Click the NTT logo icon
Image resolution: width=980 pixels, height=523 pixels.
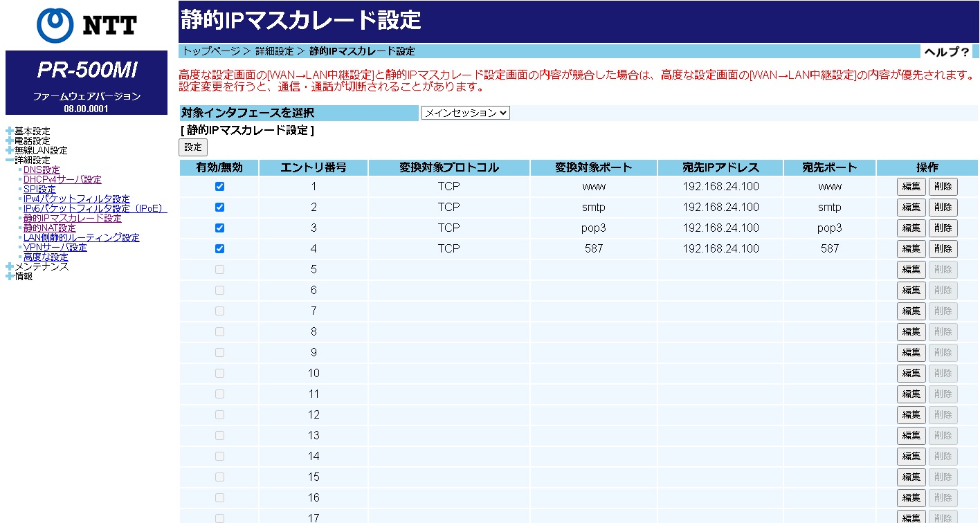[x=56, y=25]
